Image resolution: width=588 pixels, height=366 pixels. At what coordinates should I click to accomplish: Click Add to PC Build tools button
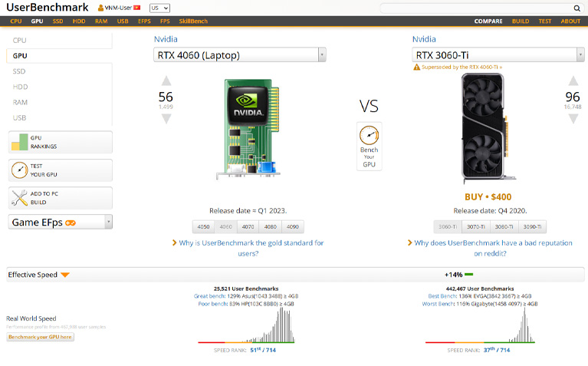pyautogui.click(x=61, y=198)
